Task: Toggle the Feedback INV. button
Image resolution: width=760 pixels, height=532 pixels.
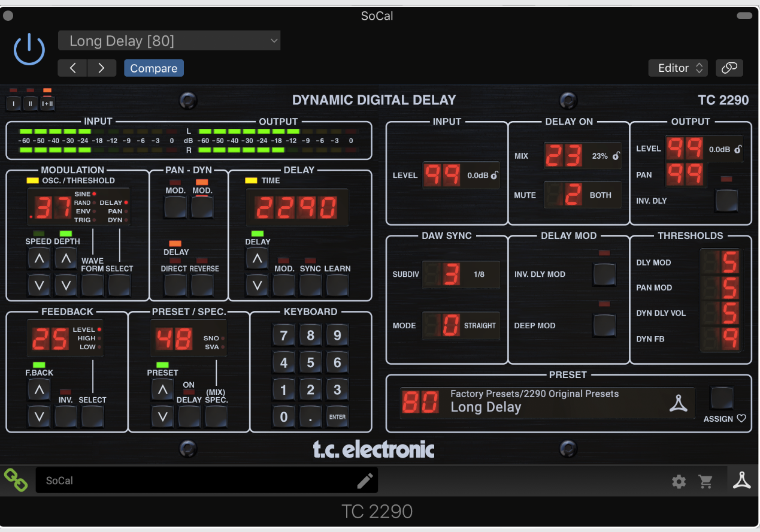Action: tap(66, 416)
